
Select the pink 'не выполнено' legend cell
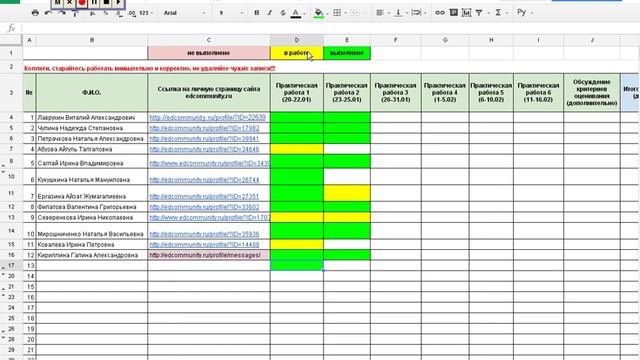[x=209, y=53]
